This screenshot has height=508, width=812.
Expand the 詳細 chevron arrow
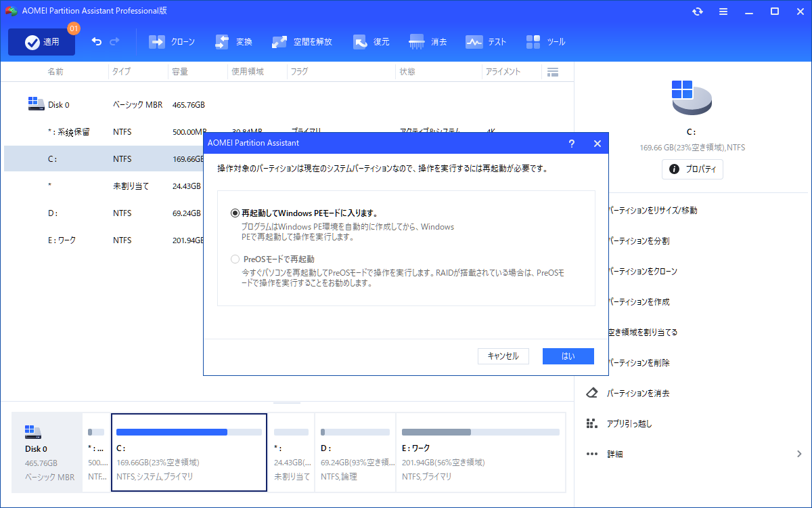tap(798, 454)
